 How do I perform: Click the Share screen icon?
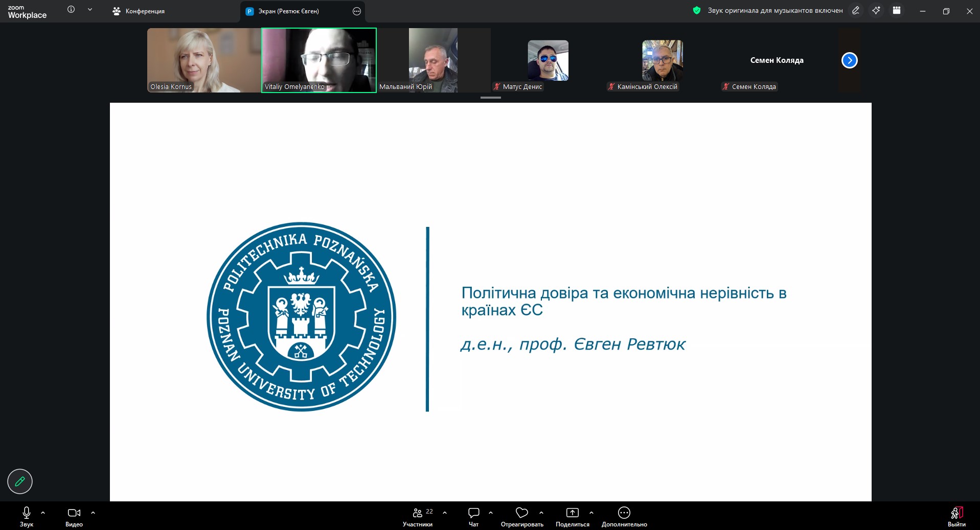[x=572, y=513]
